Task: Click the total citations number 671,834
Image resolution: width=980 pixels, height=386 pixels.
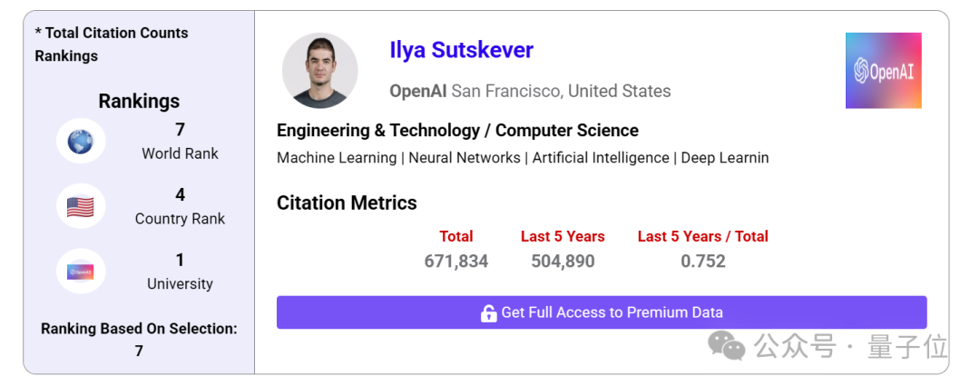Action: (456, 261)
